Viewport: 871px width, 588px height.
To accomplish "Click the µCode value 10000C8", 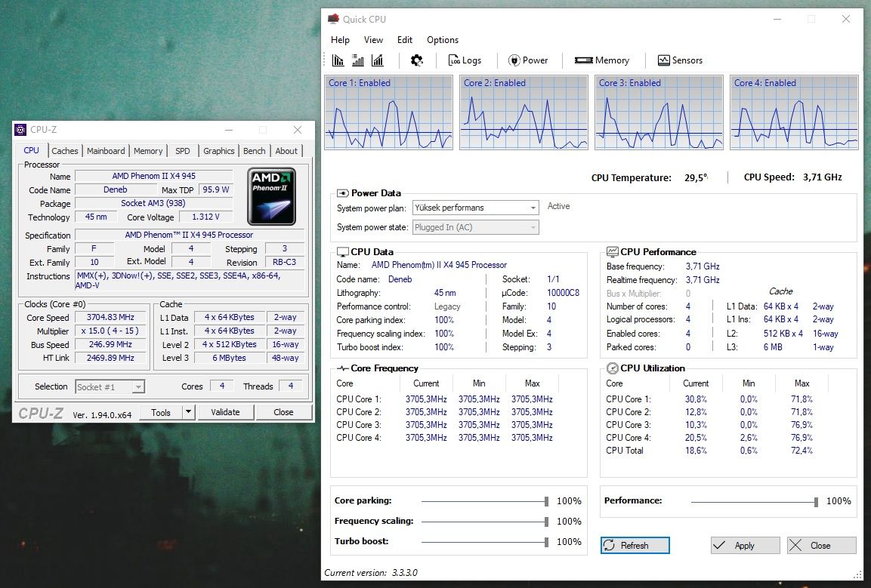I will point(564,293).
